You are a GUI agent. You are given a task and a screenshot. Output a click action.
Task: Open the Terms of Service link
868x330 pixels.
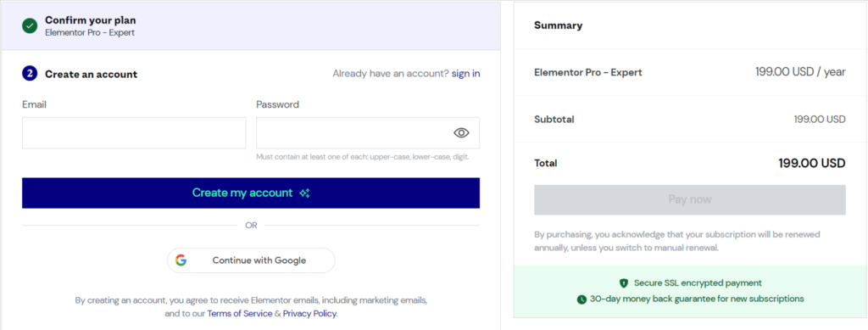click(240, 313)
